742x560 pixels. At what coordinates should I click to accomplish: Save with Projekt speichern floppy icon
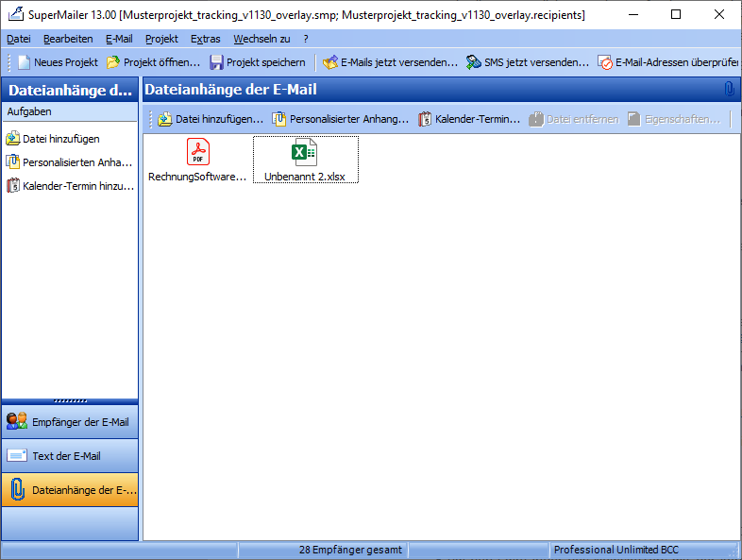click(216, 62)
